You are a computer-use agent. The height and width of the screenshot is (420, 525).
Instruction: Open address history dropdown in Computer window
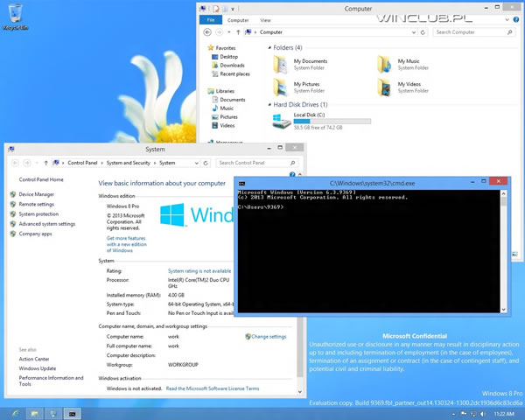coord(414,32)
